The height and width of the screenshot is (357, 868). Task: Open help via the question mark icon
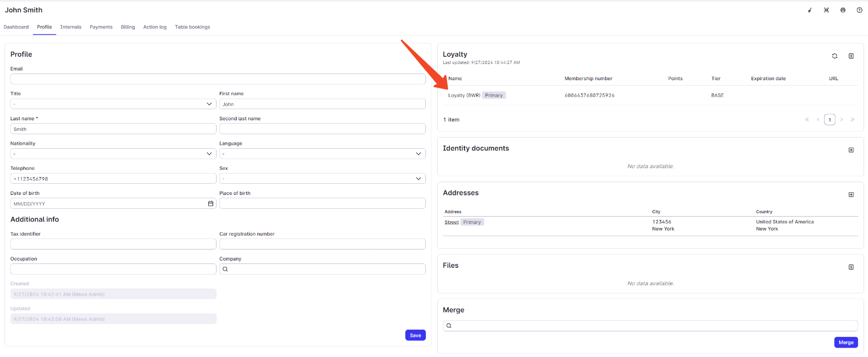[x=859, y=9]
